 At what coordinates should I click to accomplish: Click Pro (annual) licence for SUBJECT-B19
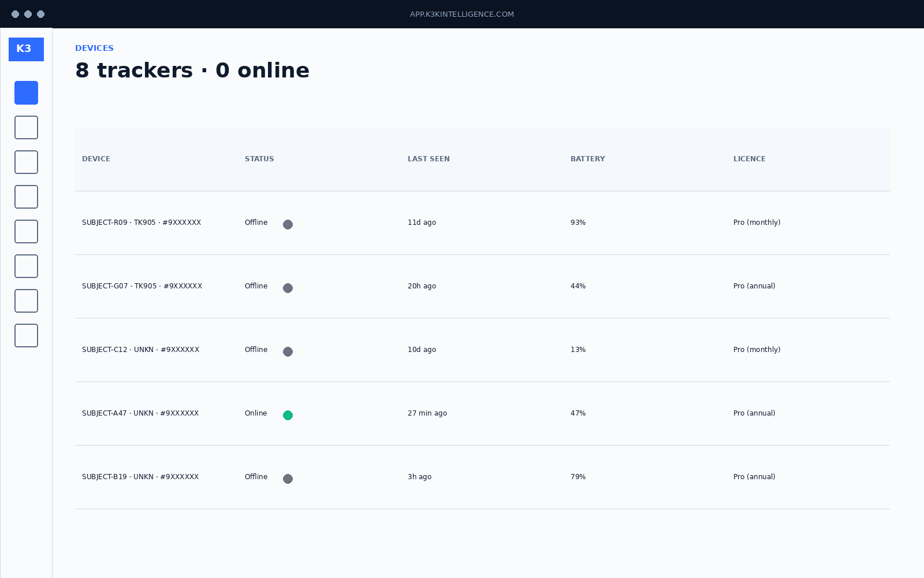click(x=754, y=477)
